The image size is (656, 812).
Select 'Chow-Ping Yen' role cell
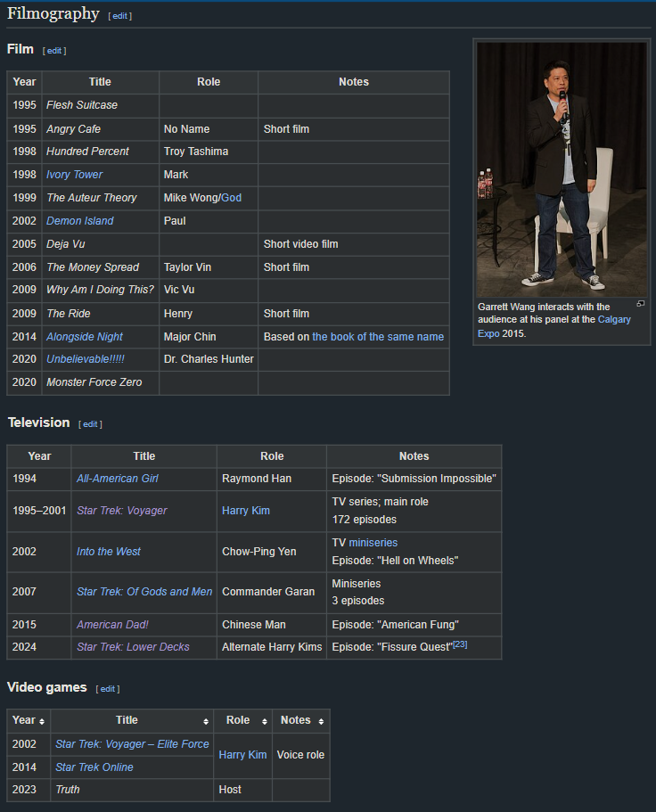272,552
